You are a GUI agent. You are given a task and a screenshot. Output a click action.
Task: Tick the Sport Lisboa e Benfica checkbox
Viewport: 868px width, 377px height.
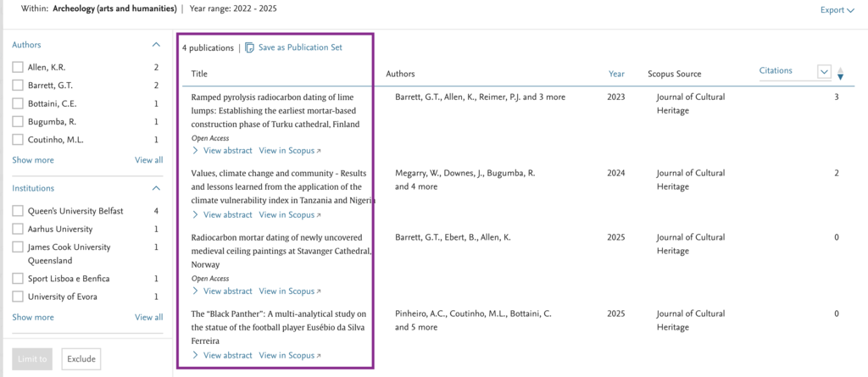pyautogui.click(x=18, y=279)
